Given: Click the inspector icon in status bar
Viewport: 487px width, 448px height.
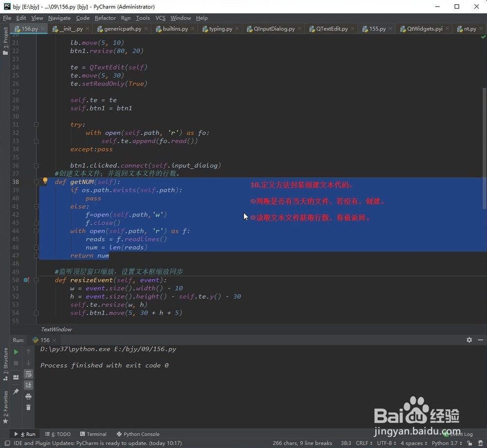Looking at the screenshot, I should click(x=481, y=443).
